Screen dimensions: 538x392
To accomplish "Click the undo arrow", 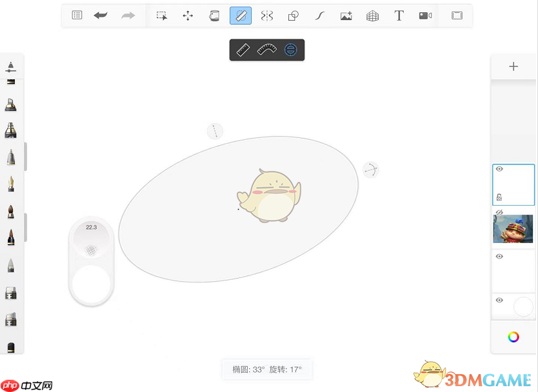I will point(101,15).
